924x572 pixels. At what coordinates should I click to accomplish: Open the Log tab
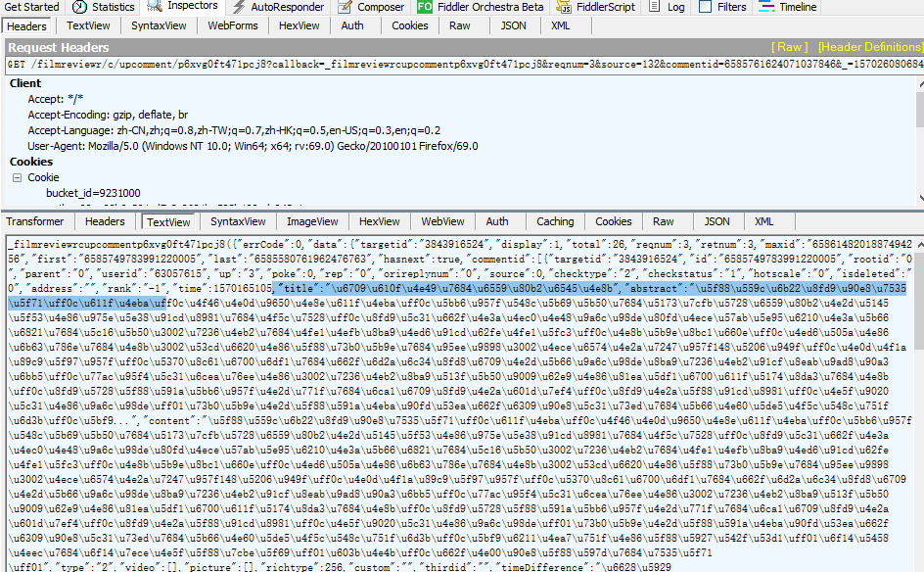click(676, 7)
